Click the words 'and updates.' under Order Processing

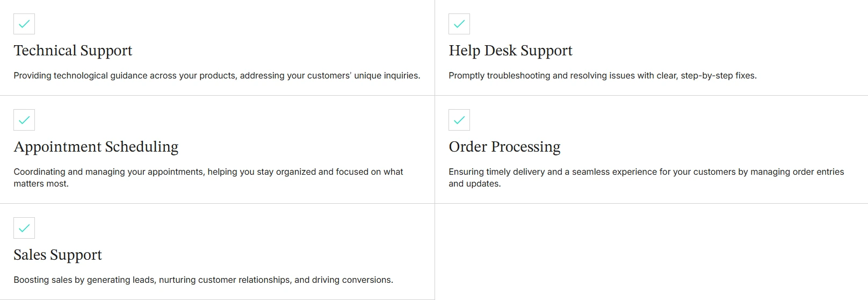[475, 184]
